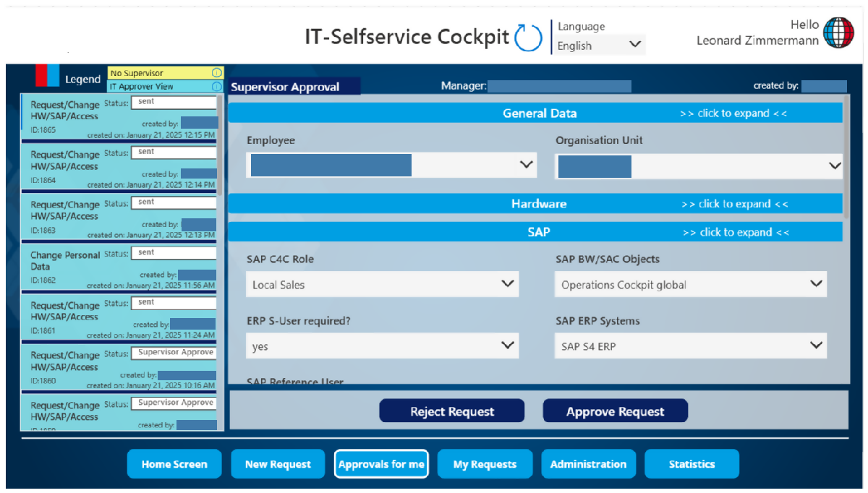Click the "created on: January 21, 2025 10:16 AM" text

151,385
